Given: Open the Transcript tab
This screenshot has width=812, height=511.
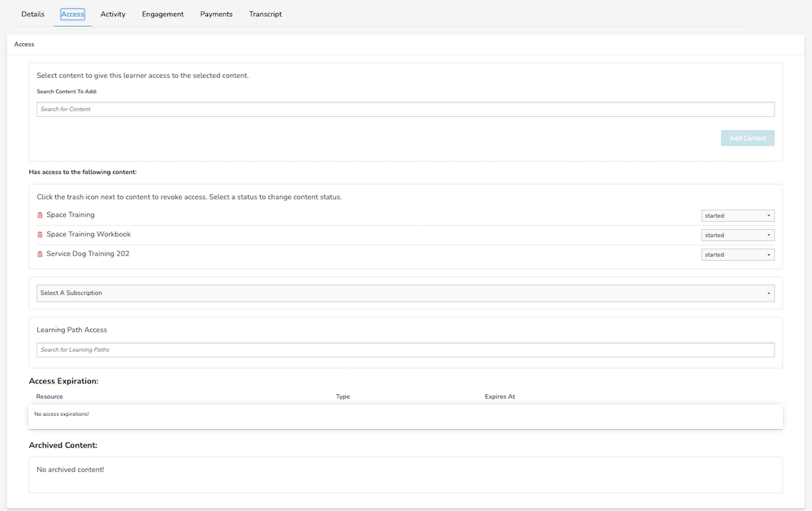Looking at the screenshot, I should tap(266, 14).
